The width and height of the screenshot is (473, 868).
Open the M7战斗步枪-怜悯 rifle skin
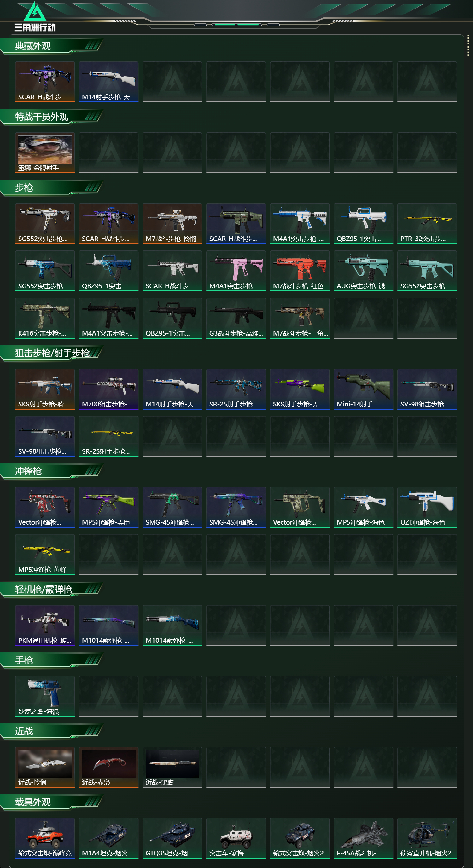172,224
